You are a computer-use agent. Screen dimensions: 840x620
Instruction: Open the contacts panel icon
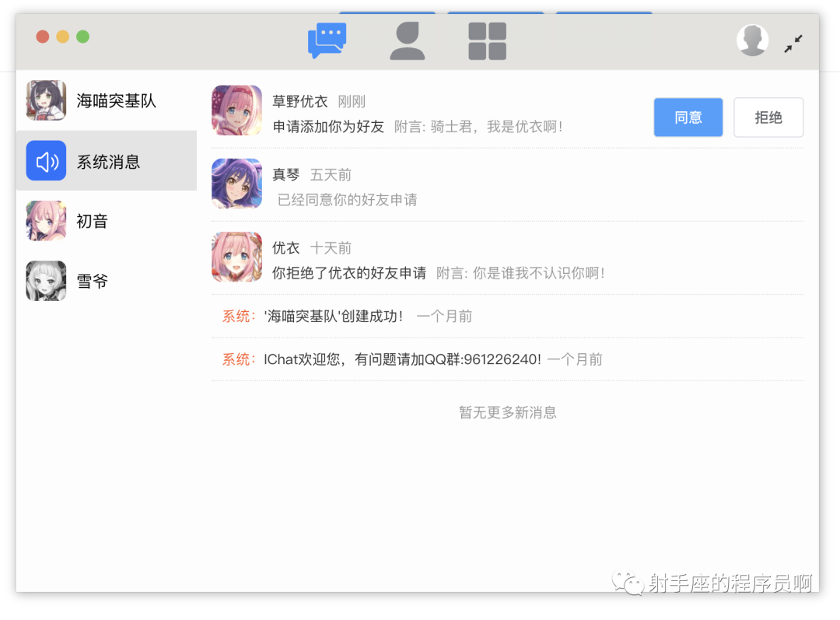[x=408, y=40]
